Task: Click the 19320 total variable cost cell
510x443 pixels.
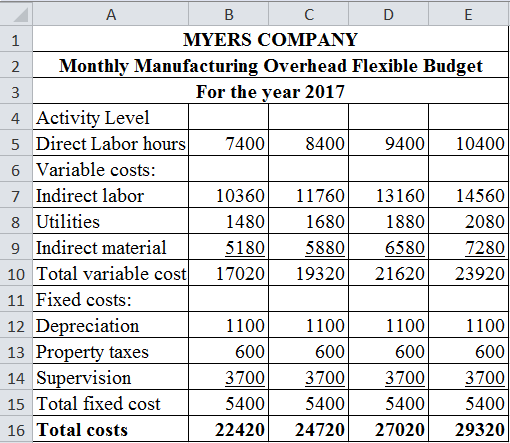Action: (309, 273)
